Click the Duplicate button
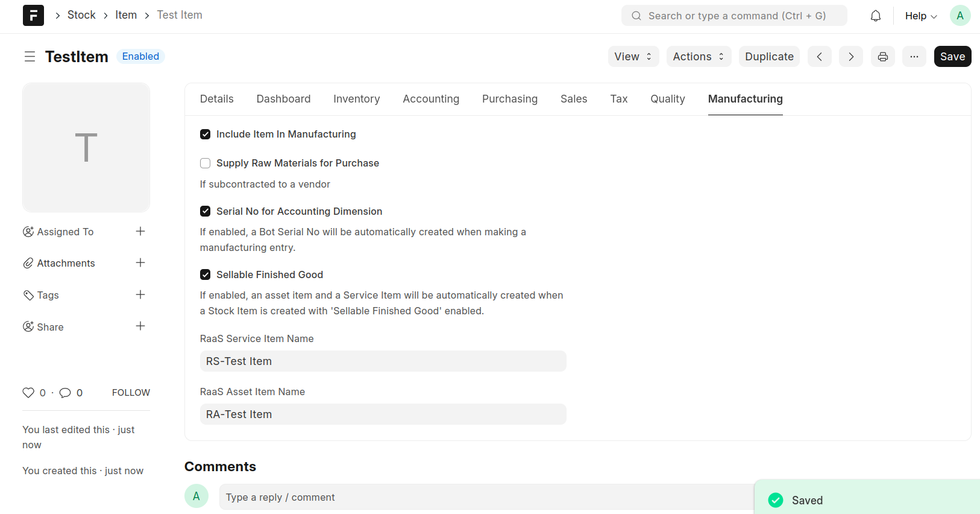This screenshot has height=514, width=980. [x=768, y=57]
